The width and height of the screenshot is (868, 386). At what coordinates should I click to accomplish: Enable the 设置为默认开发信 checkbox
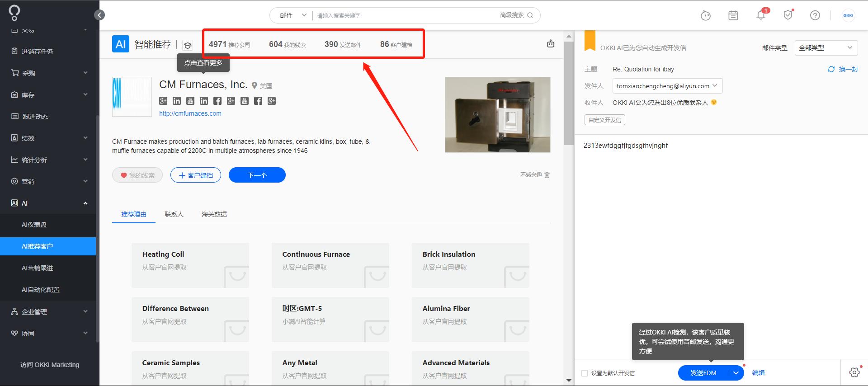585,373
